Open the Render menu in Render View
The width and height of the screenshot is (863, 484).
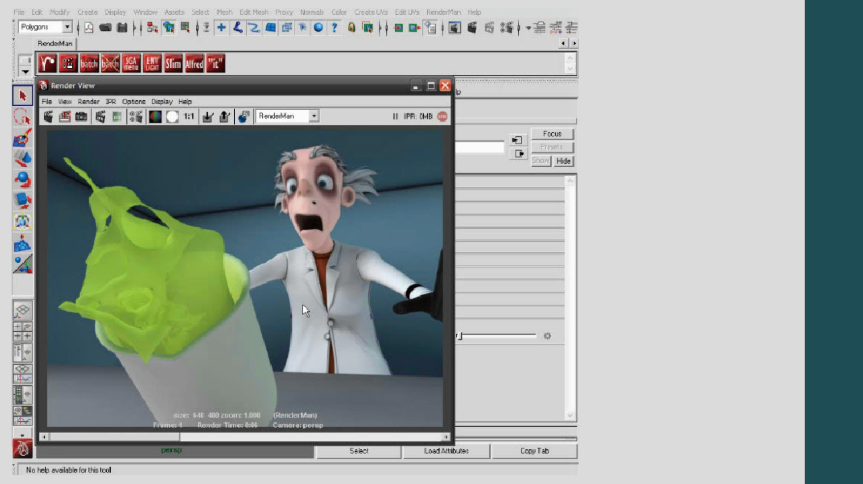(88, 101)
